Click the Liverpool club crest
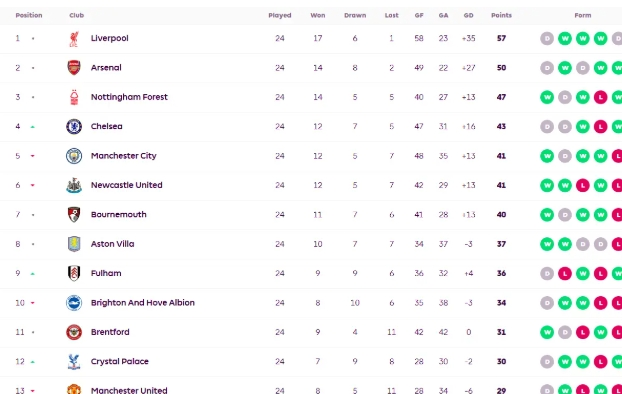The height and width of the screenshot is (394, 622). pyautogui.click(x=74, y=38)
